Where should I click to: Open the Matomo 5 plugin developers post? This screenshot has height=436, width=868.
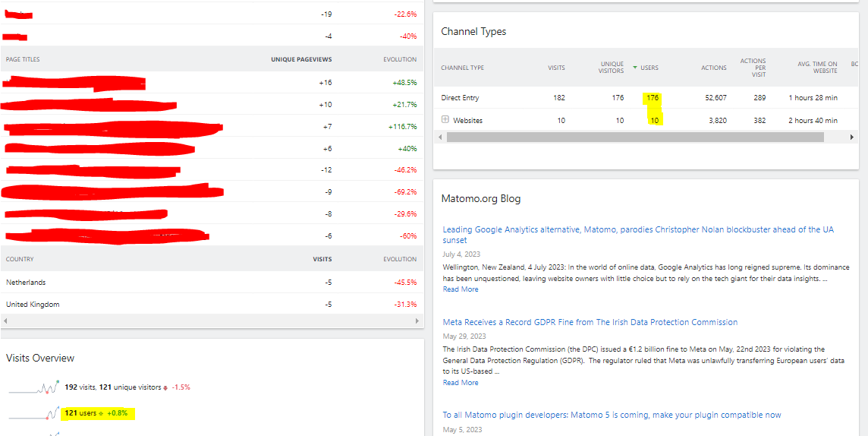click(612, 415)
